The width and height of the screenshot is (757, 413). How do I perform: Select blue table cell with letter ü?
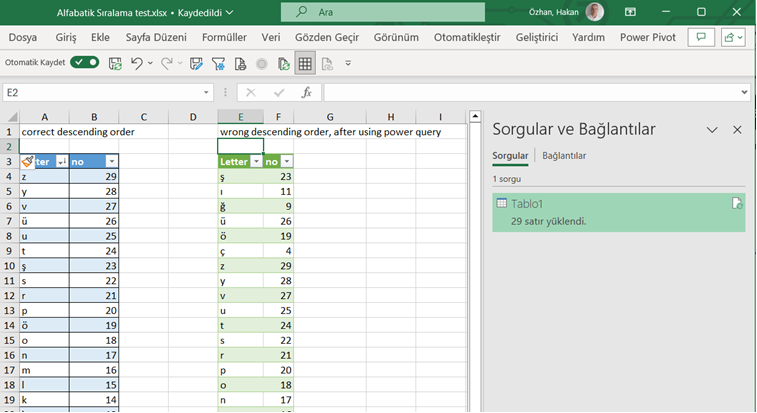click(x=44, y=221)
